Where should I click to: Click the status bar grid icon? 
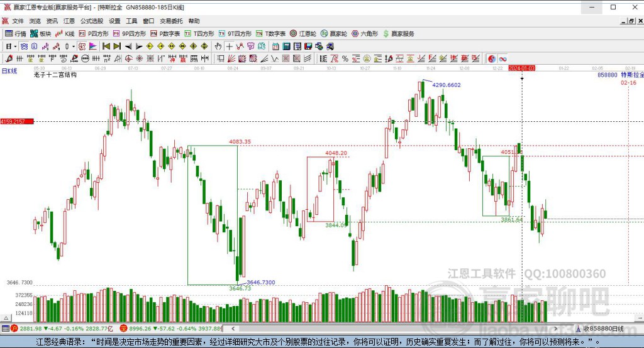click(5, 329)
